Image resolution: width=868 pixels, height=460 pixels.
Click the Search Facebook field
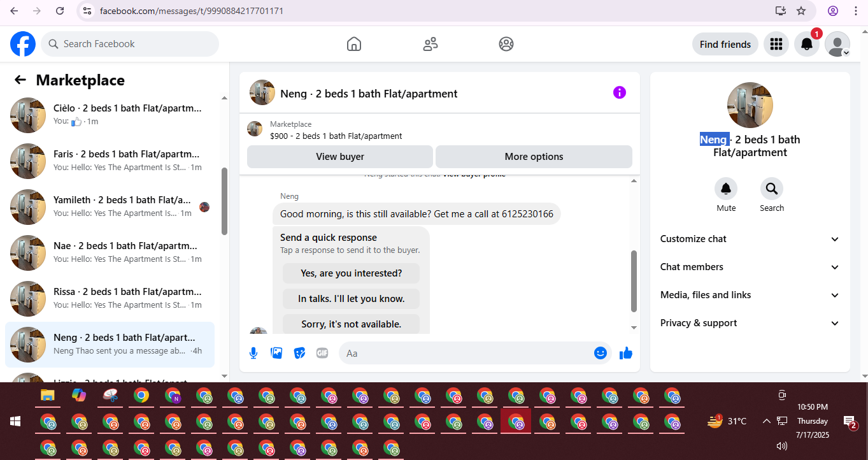coord(130,44)
